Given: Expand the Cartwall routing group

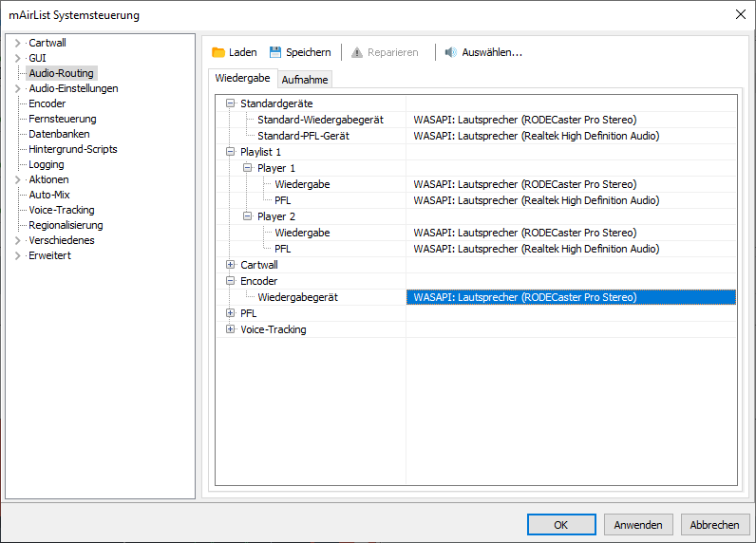Looking at the screenshot, I should (231, 265).
